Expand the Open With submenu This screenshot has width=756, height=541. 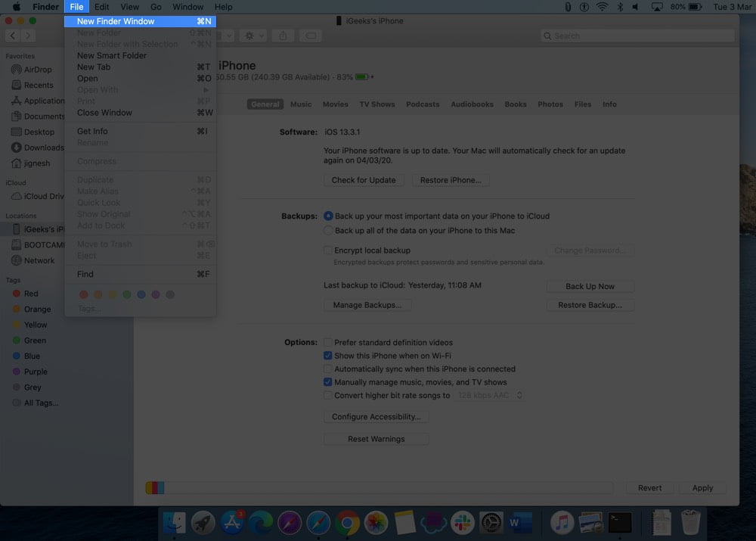140,90
